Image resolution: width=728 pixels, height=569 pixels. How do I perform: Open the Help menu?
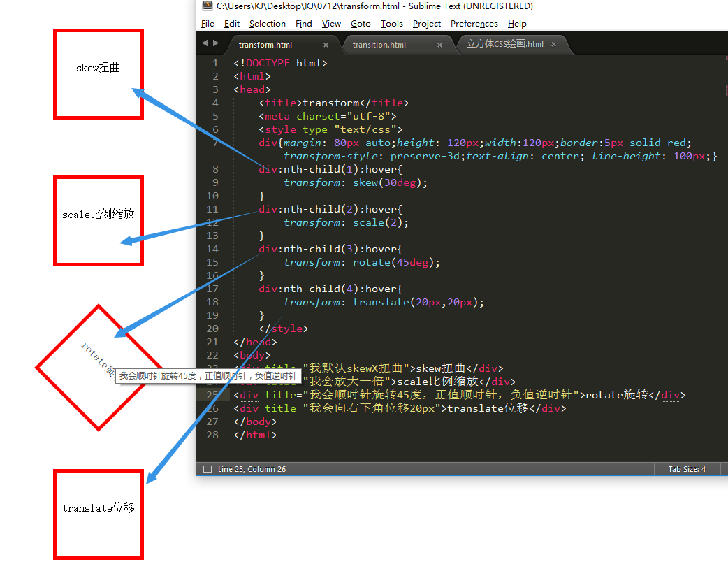[517, 24]
